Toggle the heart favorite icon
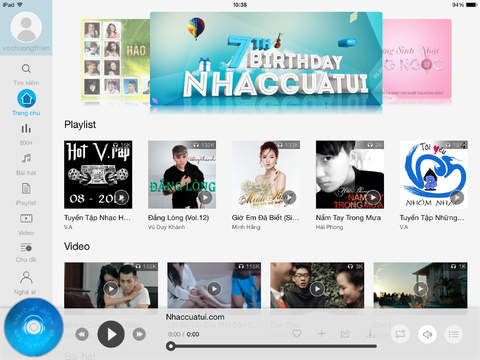480x360 pixels. pos(297,333)
